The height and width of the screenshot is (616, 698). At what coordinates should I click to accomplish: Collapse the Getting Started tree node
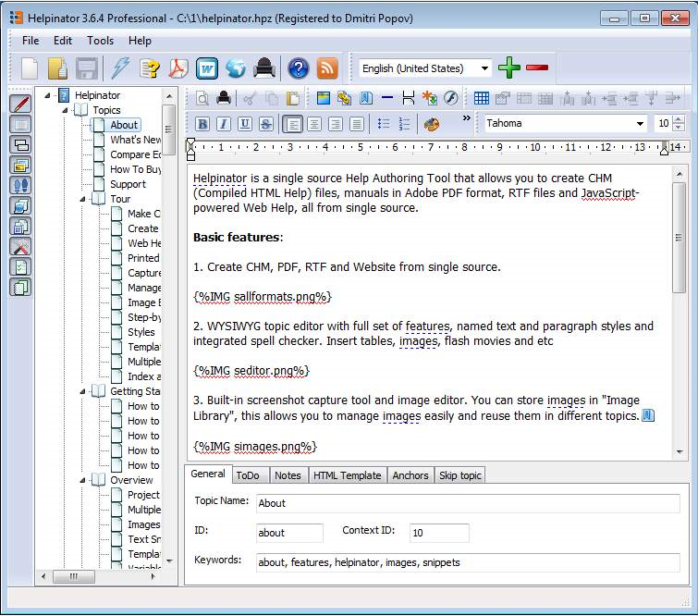(82, 391)
